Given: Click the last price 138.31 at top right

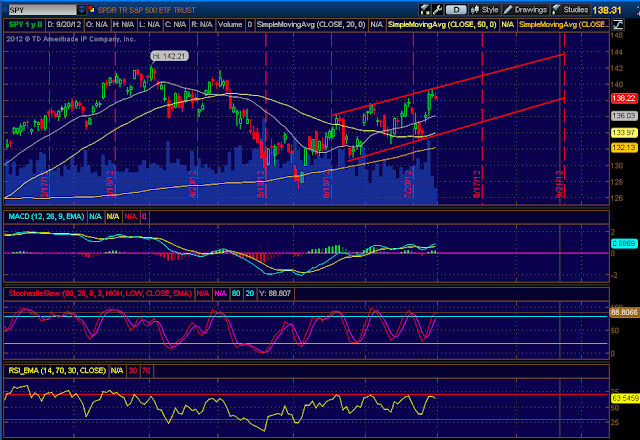Looking at the screenshot, I should 607,10.
